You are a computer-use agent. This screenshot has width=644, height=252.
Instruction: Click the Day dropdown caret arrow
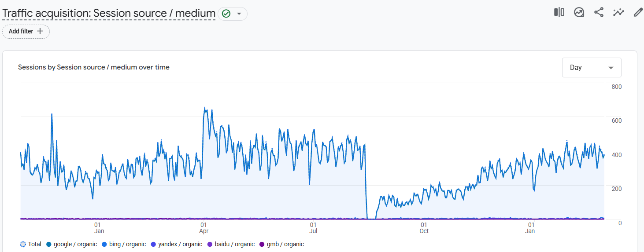pyautogui.click(x=611, y=68)
